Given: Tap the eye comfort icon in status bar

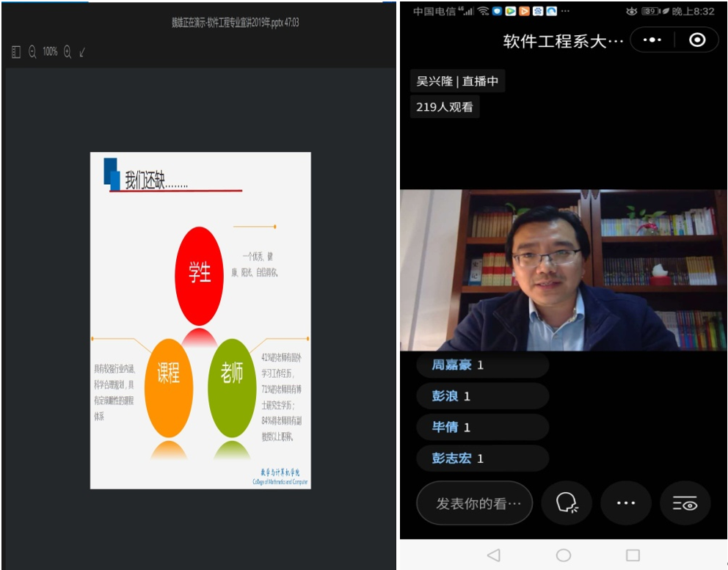Looking at the screenshot, I should 631,12.
